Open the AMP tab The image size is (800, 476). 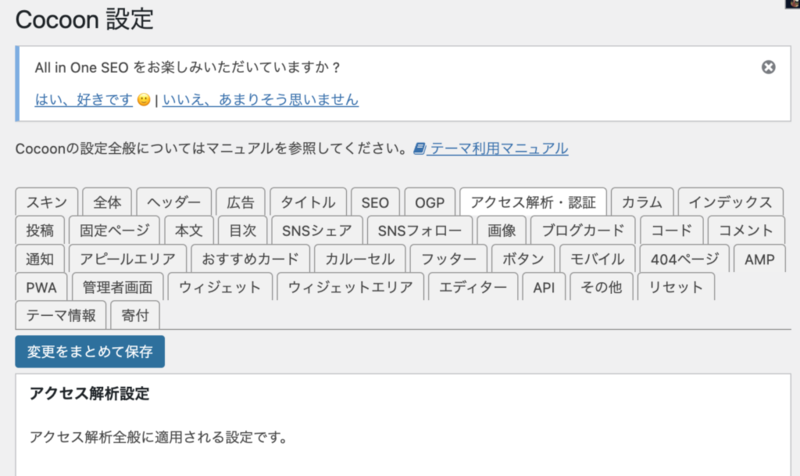click(759, 259)
